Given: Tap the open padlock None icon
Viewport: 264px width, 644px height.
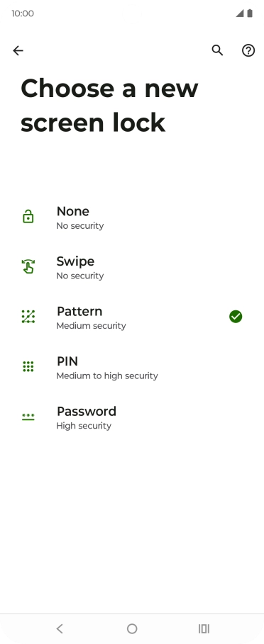Looking at the screenshot, I should tap(28, 217).
